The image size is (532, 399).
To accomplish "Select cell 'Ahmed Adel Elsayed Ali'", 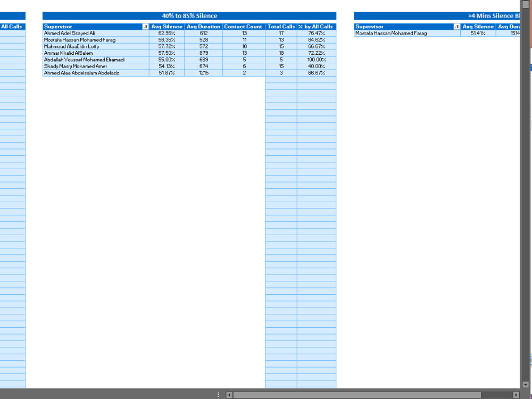I will (96, 33).
